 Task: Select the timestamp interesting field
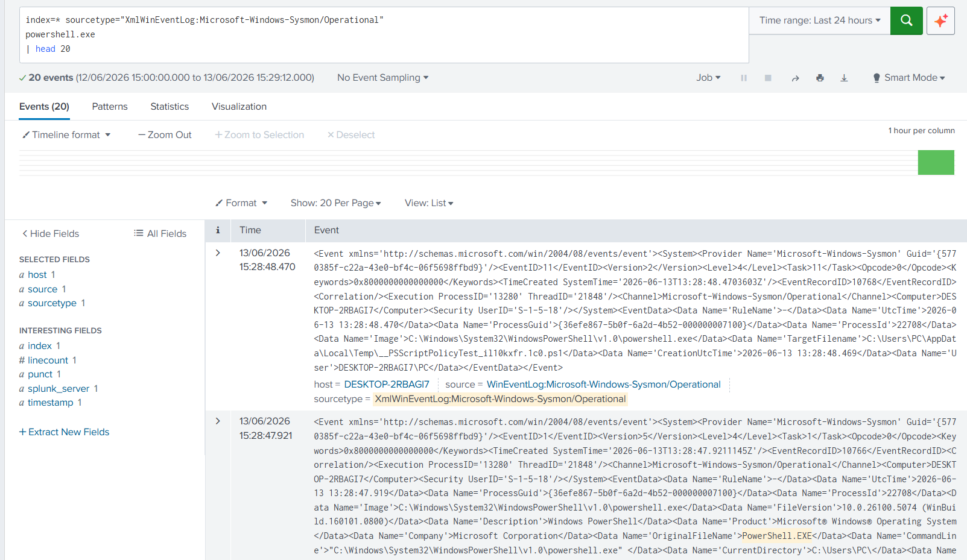[x=51, y=403]
